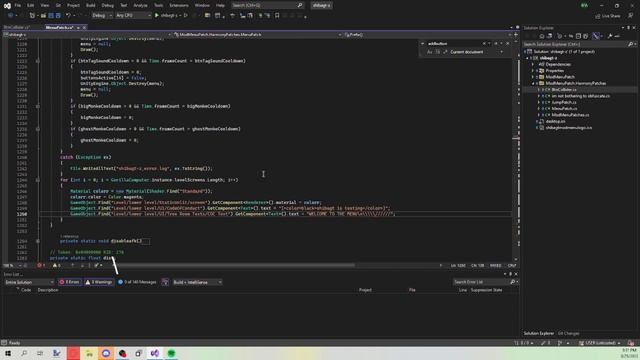The height and width of the screenshot is (360, 640).
Task: Click the Solution Explorer sync/home toolbar icon
Action: [542, 36]
